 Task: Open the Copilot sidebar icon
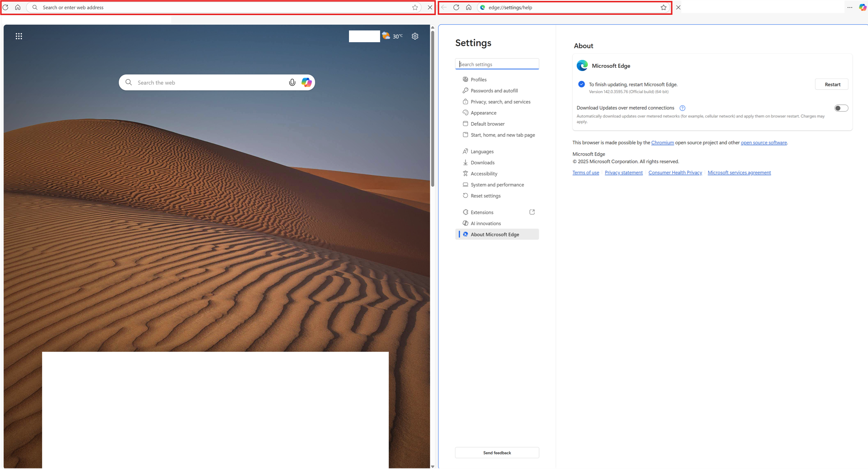862,7
